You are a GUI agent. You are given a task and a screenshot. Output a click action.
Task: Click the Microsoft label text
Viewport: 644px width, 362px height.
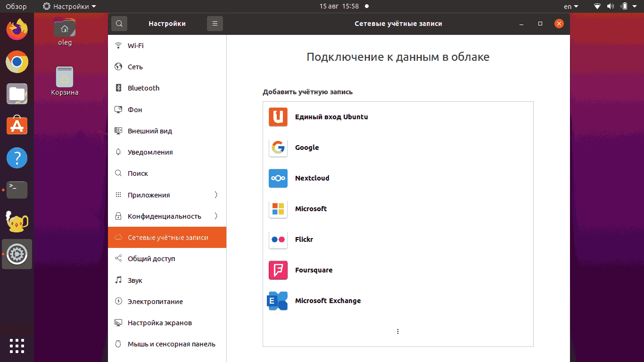(311, 209)
